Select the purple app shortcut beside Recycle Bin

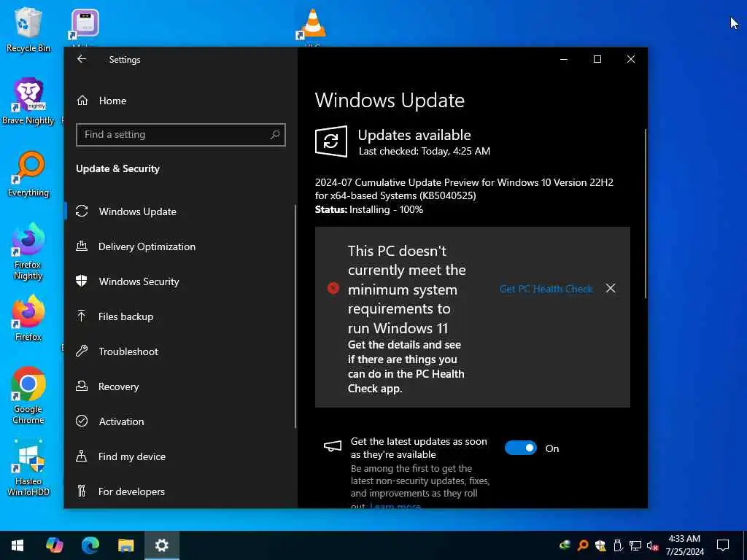pyautogui.click(x=85, y=27)
